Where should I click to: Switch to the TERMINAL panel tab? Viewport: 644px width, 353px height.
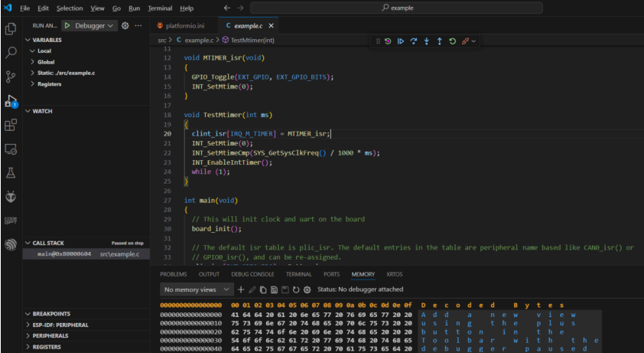(298, 274)
